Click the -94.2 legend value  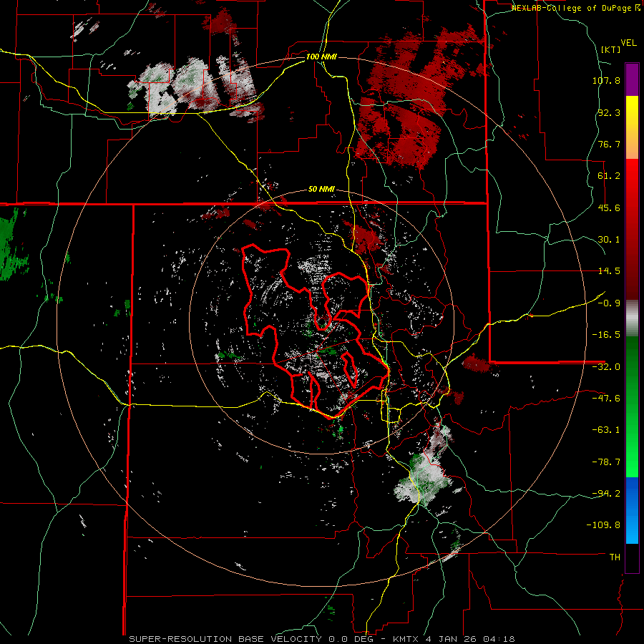pos(606,494)
